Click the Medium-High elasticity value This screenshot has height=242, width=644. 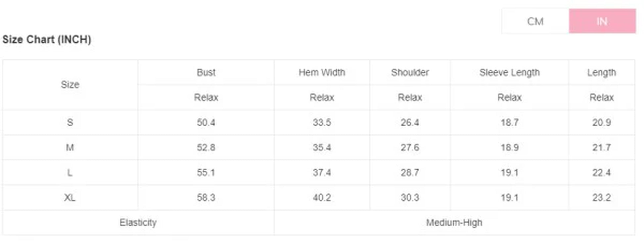point(454,222)
